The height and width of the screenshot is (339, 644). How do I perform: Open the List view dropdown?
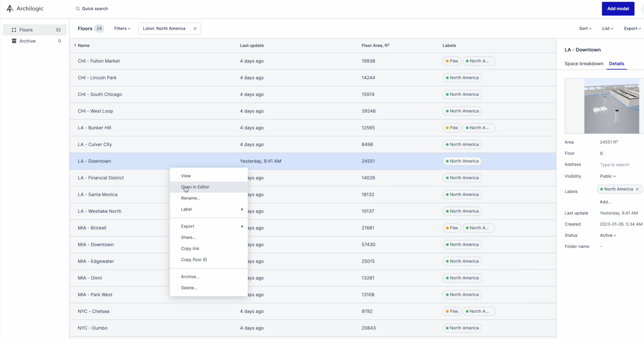tap(608, 28)
